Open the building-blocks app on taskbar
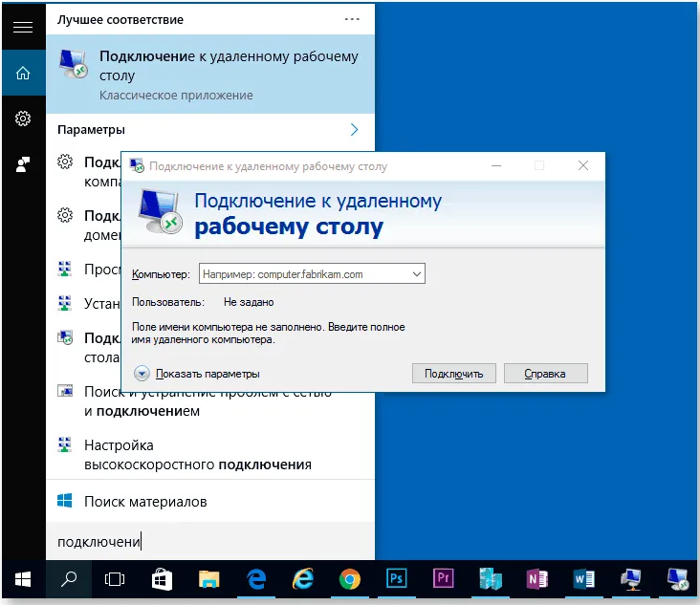 pyautogui.click(x=491, y=579)
